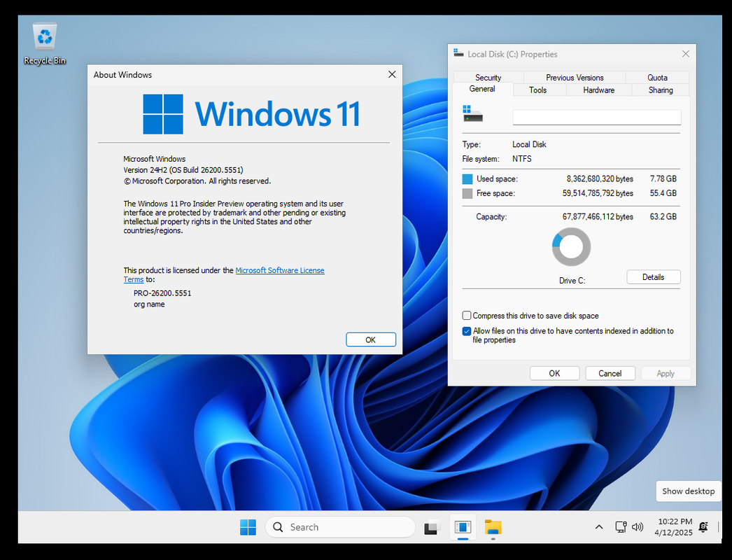Show hidden icons tray chevron
The height and width of the screenshot is (560, 732).
[599, 527]
